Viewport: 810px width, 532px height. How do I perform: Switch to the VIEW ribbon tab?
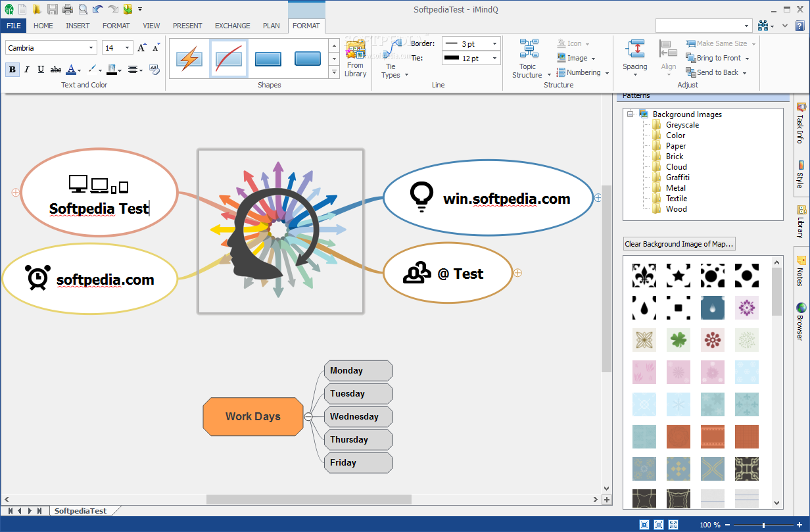(x=152, y=26)
